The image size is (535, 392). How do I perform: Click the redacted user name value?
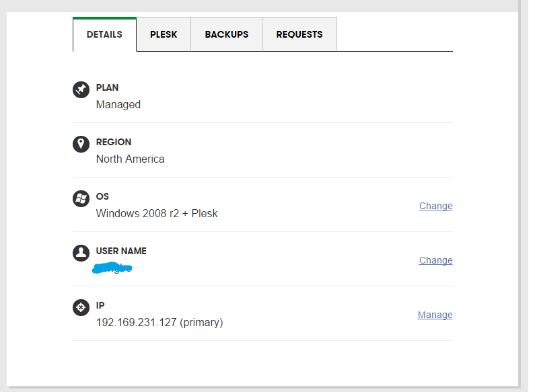[x=112, y=268]
